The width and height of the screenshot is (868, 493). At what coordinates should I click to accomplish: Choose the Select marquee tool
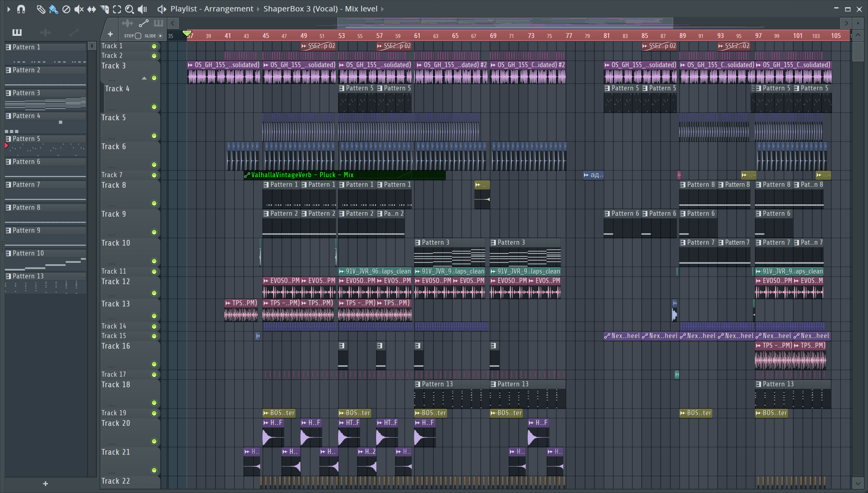click(117, 9)
